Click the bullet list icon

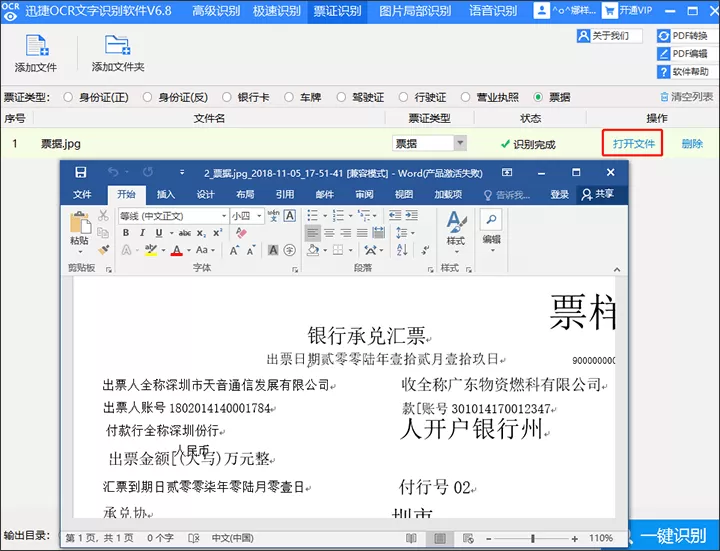pos(313,215)
